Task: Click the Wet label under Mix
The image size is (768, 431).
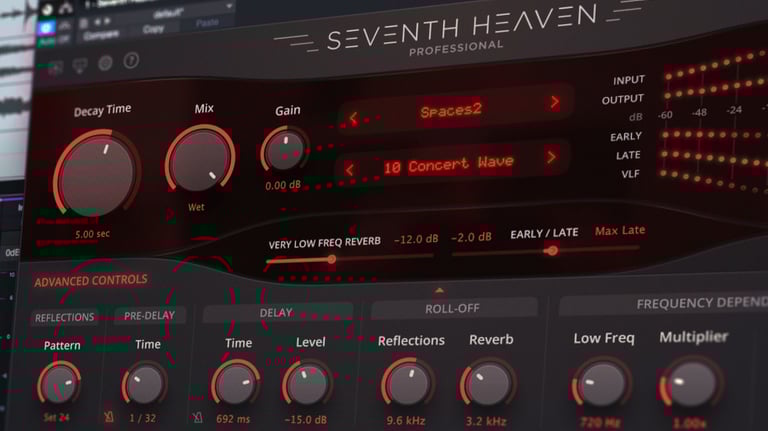Action: tap(196, 207)
